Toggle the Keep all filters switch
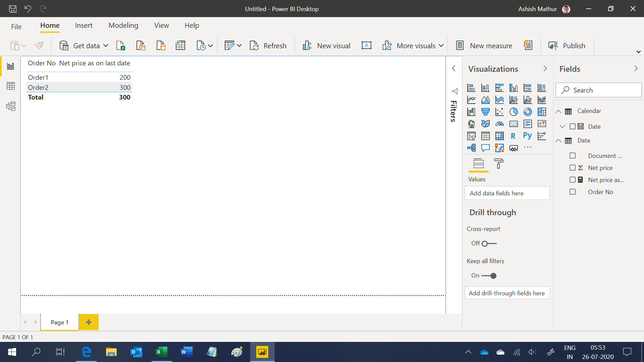Screen dimensions: 644x362 coord(489,276)
